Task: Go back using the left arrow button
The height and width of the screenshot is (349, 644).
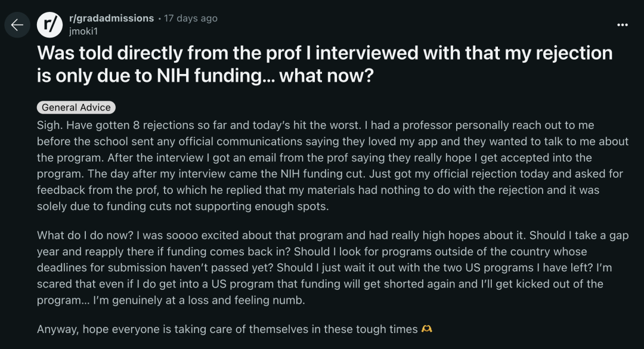Action: [x=17, y=25]
